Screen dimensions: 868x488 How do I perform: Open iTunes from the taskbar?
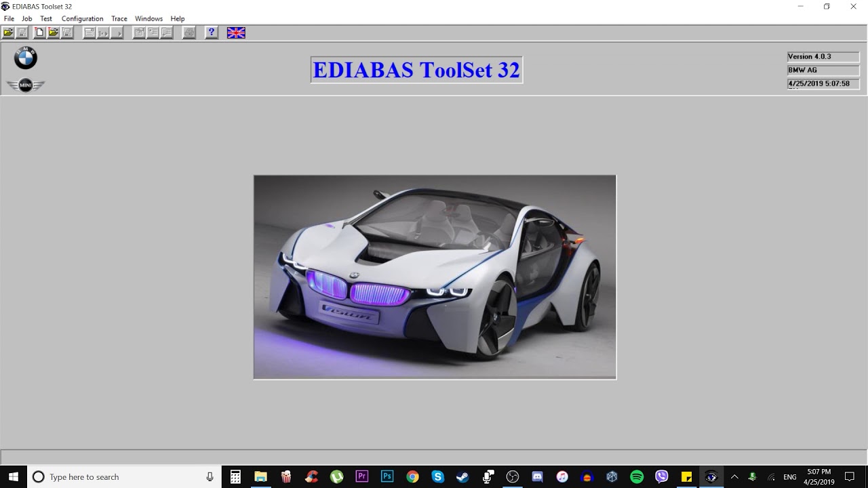pos(562,477)
